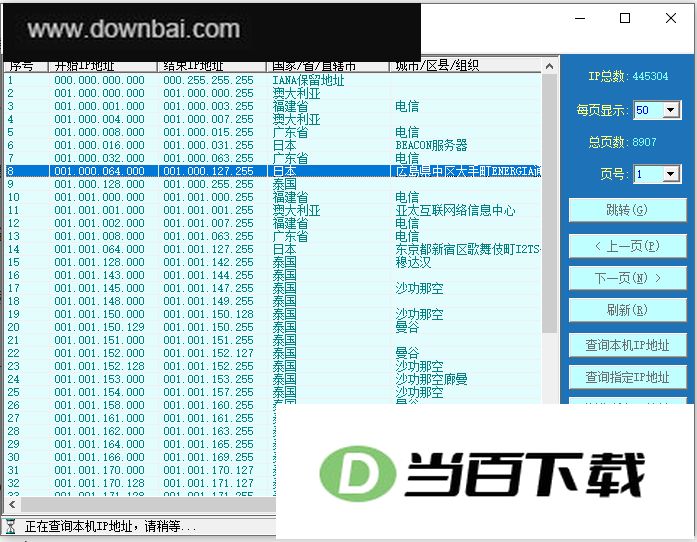This screenshot has height=542, width=697.
Task: Close the window
Action: pos(671,18)
